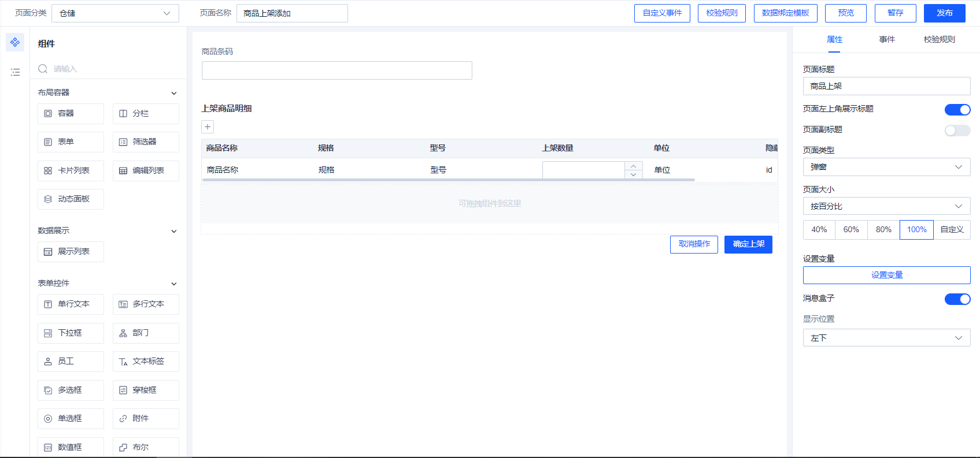This screenshot has width=980, height=458.
Task: Select the 卡片列表 card list component
Action: 71,171
